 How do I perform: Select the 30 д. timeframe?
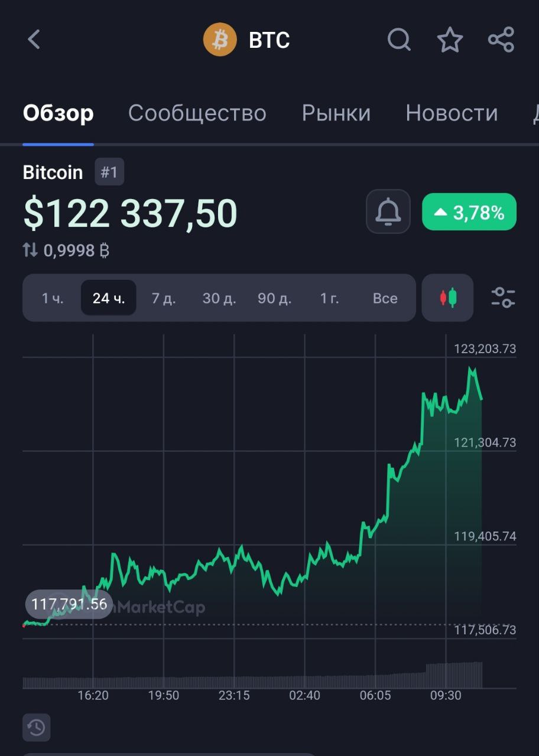pos(219,298)
